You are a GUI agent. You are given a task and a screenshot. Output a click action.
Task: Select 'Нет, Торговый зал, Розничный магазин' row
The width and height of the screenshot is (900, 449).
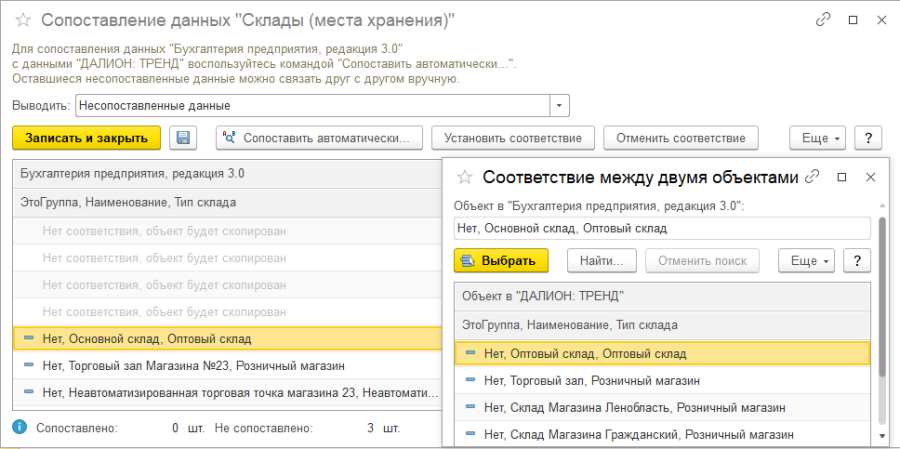point(662,380)
